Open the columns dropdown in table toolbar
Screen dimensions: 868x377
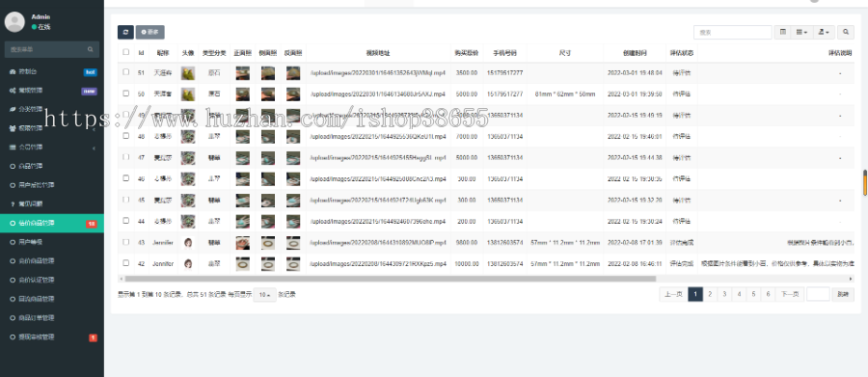point(801,32)
